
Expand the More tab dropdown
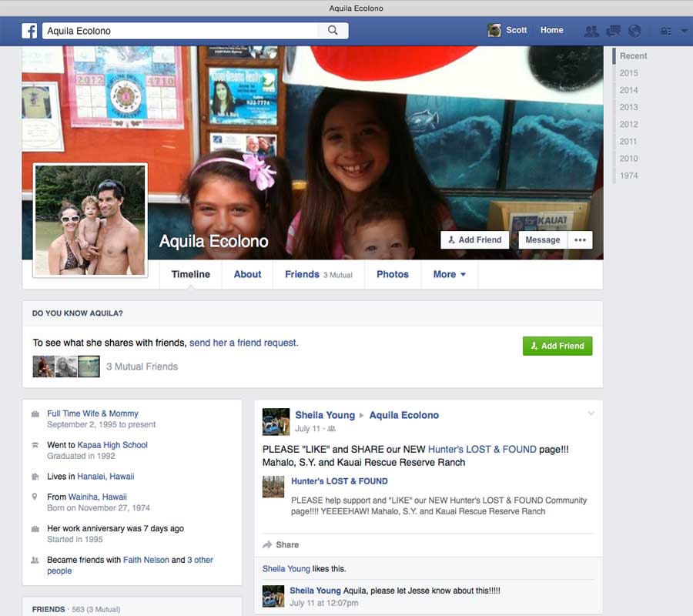[x=450, y=274]
